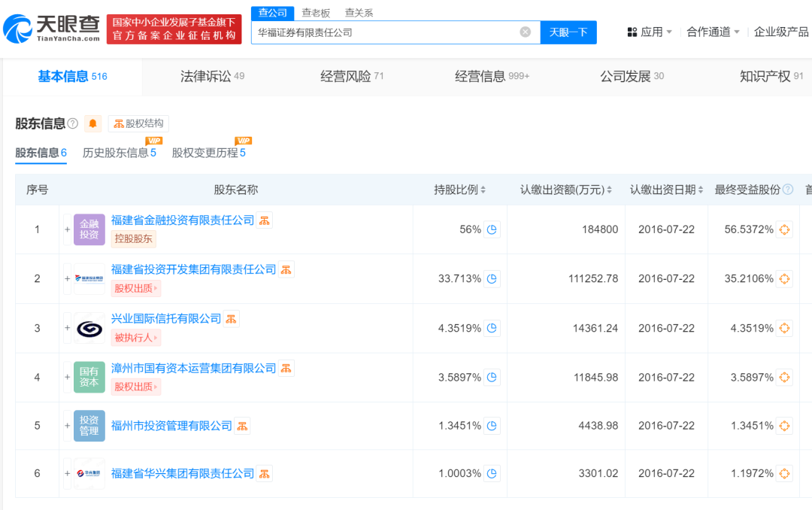Image resolution: width=812 pixels, height=510 pixels.
Task: Switch to 知识产权 tab
Action: pos(771,77)
